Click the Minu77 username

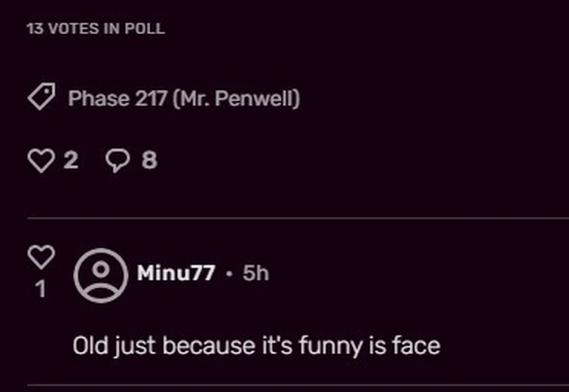tap(176, 273)
